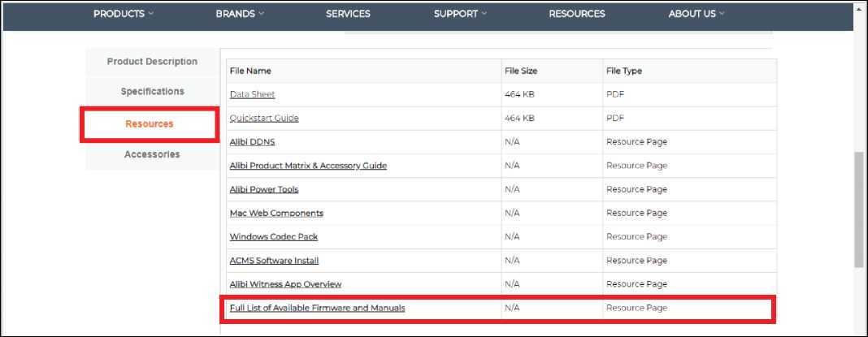Image resolution: width=868 pixels, height=337 pixels.
Task: Click the Resources sidebar tab
Action: [x=150, y=124]
